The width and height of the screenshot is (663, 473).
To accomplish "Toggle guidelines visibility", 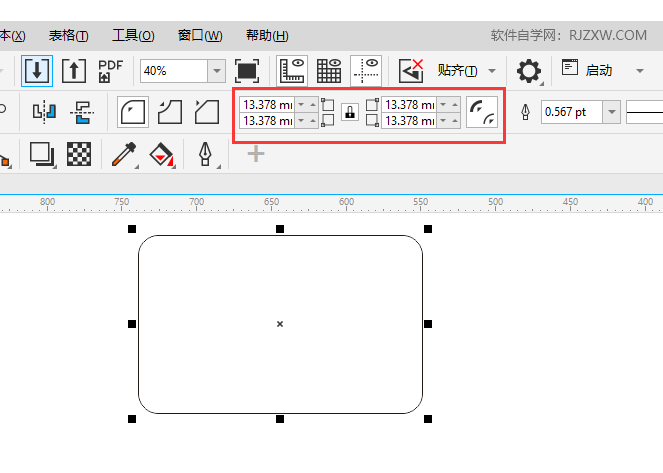I will point(366,71).
